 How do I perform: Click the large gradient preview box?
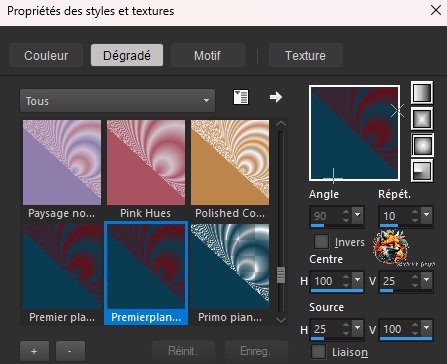(355, 133)
